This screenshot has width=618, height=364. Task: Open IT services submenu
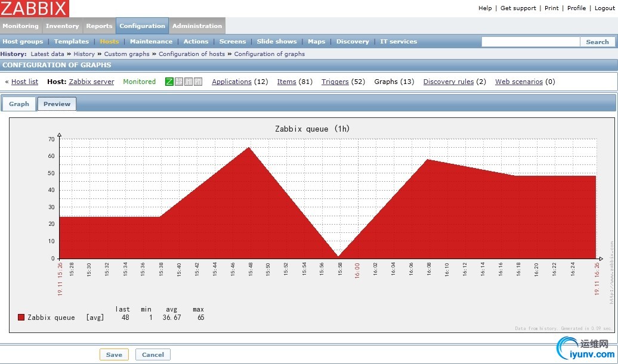click(x=398, y=41)
